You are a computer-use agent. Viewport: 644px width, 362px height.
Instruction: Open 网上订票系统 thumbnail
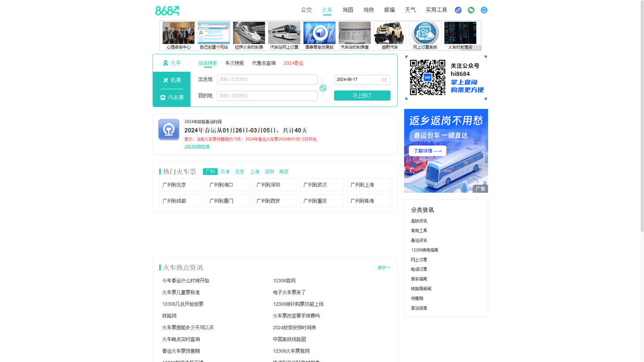click(425, 35)
